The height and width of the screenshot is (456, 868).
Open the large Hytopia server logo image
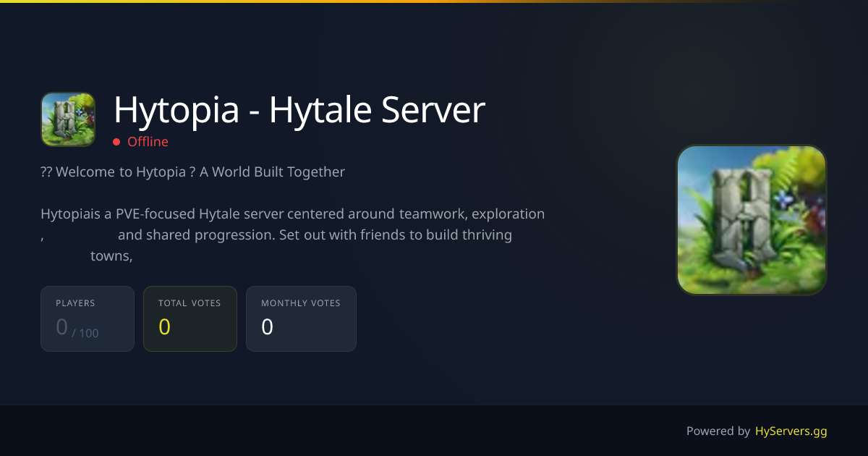point(752,220)
